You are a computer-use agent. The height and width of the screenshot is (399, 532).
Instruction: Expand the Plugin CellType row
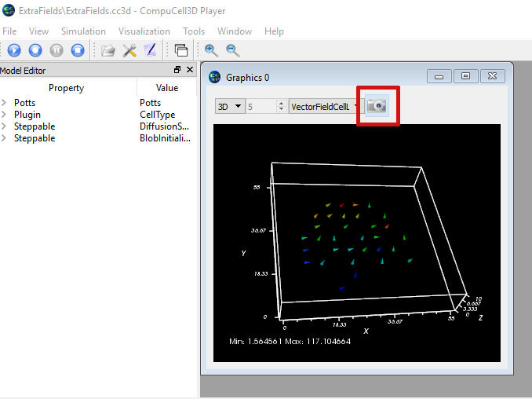4,115
